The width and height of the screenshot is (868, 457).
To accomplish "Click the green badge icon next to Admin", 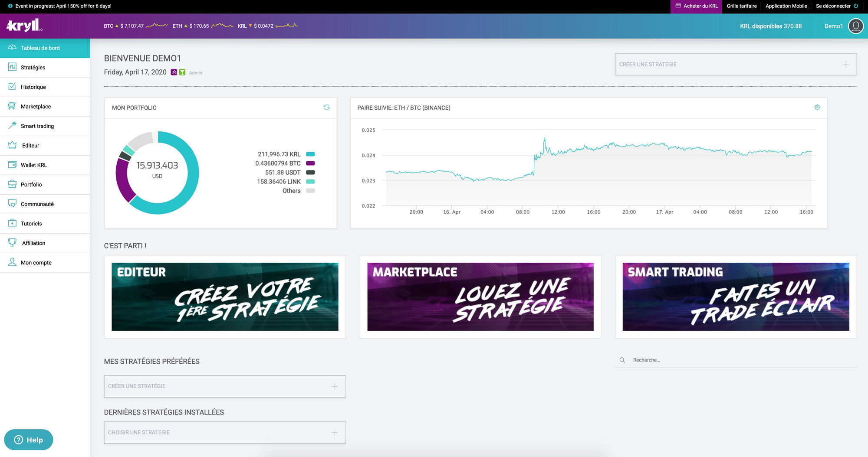I will (x=182, y=72).
